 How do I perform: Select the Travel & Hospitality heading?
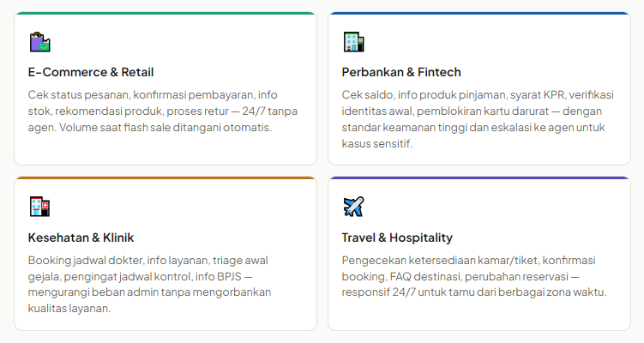(397, 237)
